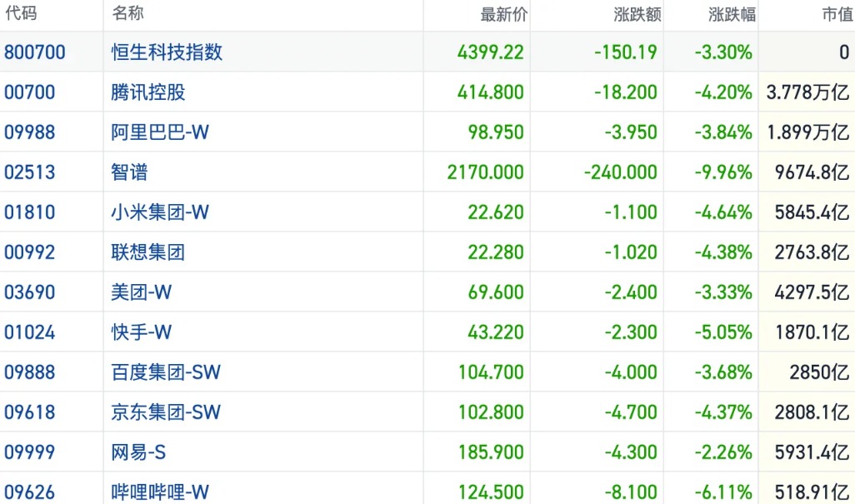
Task: Select stock code 09999
Action: tap(29, 452)
